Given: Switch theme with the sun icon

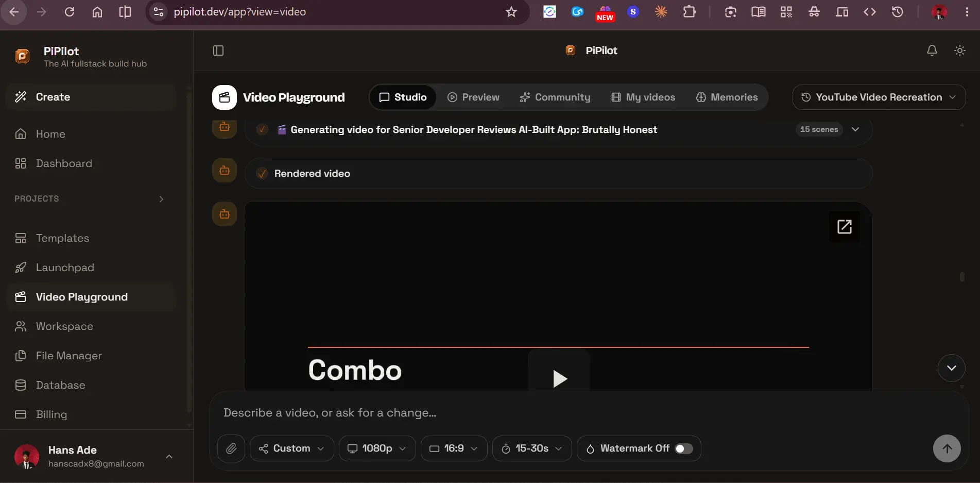Looking at the screenshot, I should (959, 51).
